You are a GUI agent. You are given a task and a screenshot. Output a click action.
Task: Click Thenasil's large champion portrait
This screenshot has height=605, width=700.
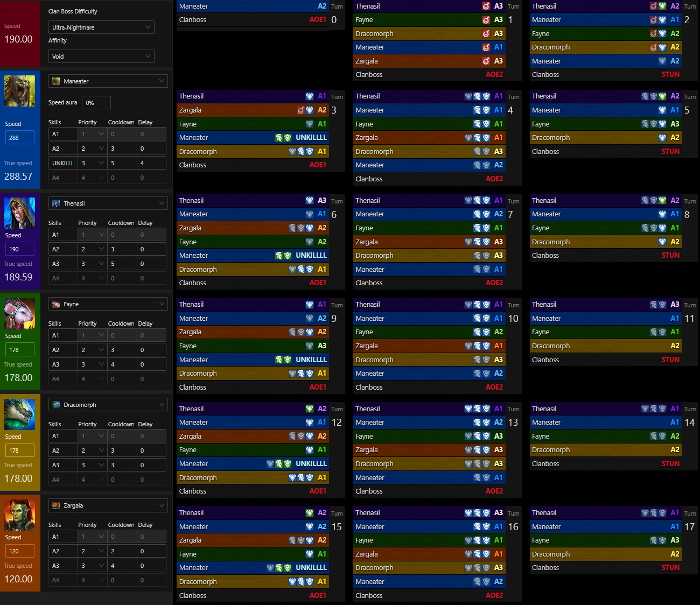19,213
